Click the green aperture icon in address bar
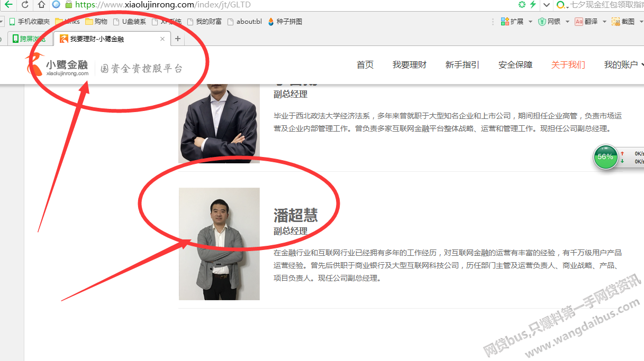This screenshot has height=361, width=644. click(522, 4)
